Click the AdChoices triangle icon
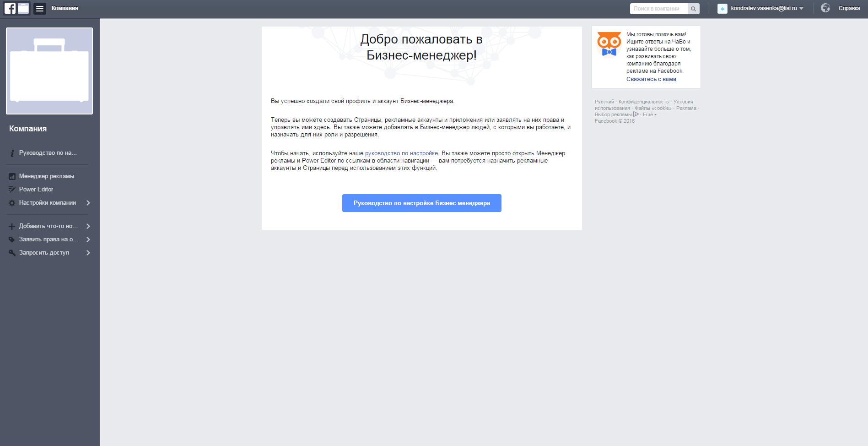 click(636, 114)
